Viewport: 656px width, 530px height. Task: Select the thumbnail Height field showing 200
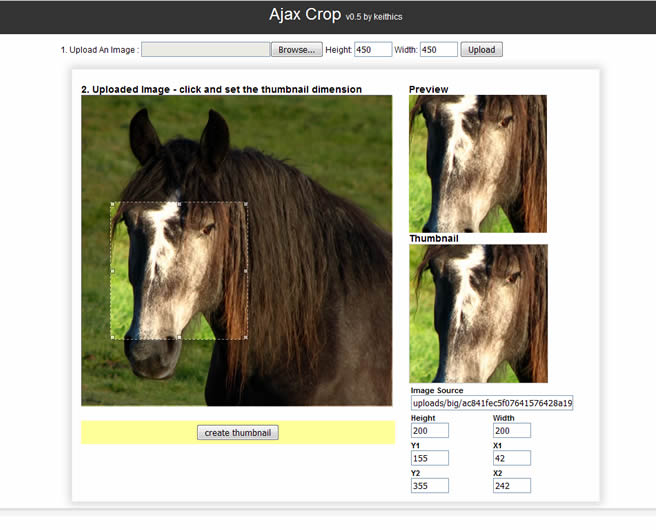click(x=430, y=430)
